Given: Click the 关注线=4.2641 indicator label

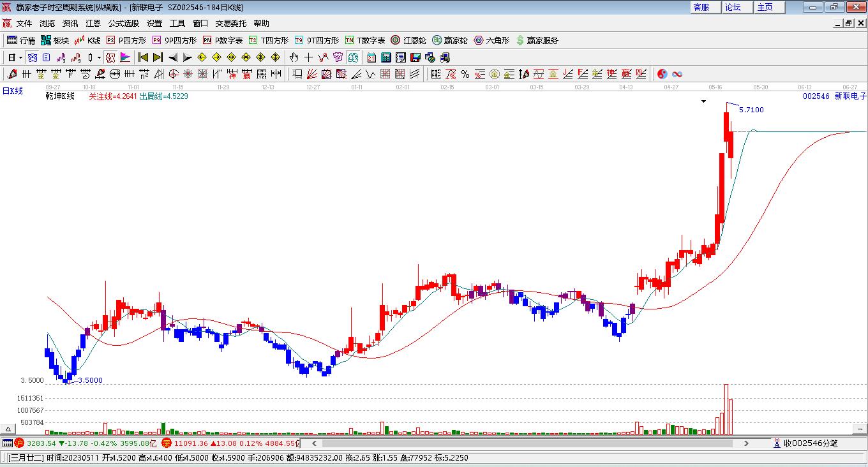Looking at the screenshot, I should click(112, 96).
